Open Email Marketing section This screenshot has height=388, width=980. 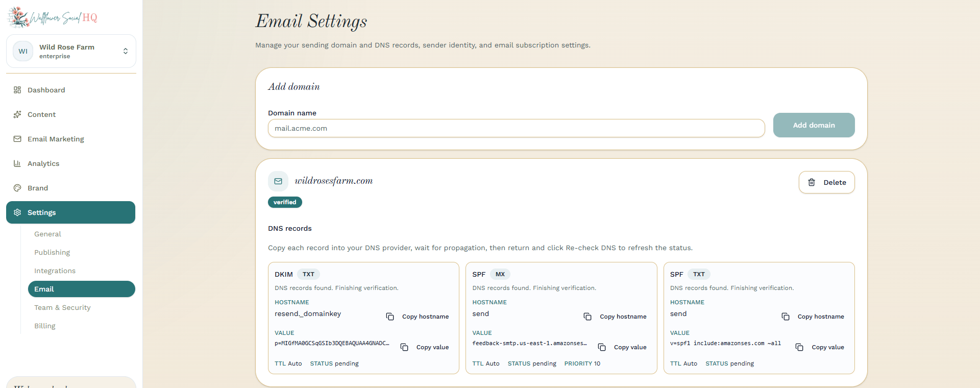coord(71,139)
